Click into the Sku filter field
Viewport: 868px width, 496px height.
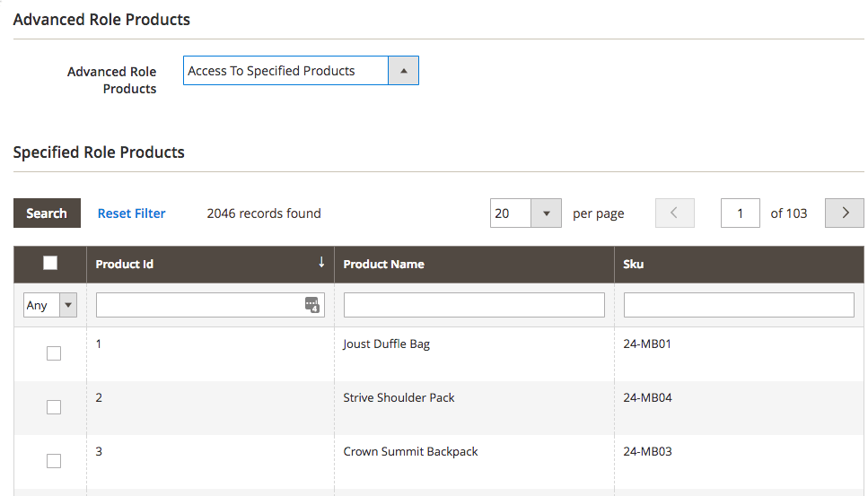(739, 305)
